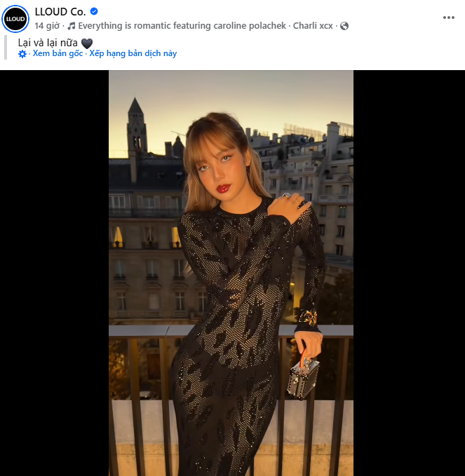Click "Xếp hạng bản dịch này" link
The height and width of the screenshot is (476, 465).
(x=132, y=54)
